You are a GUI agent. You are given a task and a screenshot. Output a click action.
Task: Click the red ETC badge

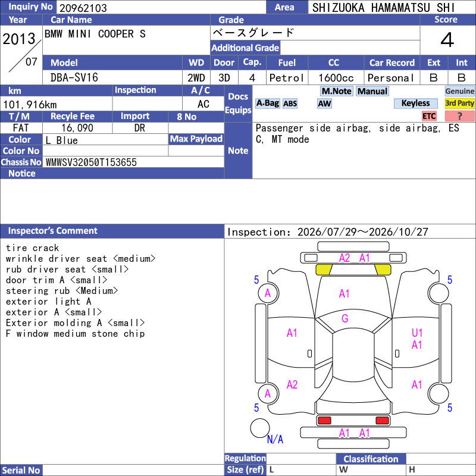(429, 116)
